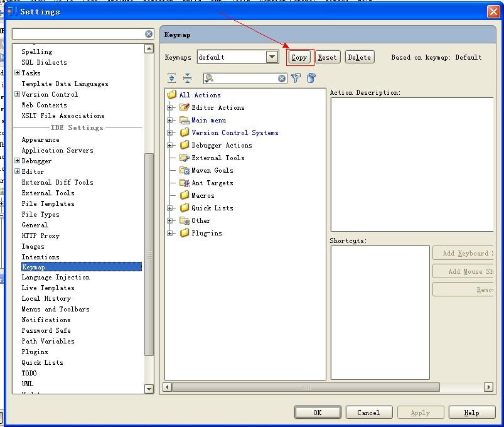Click the settings search input field
This screenshot has height=427, width=504.
78,34
